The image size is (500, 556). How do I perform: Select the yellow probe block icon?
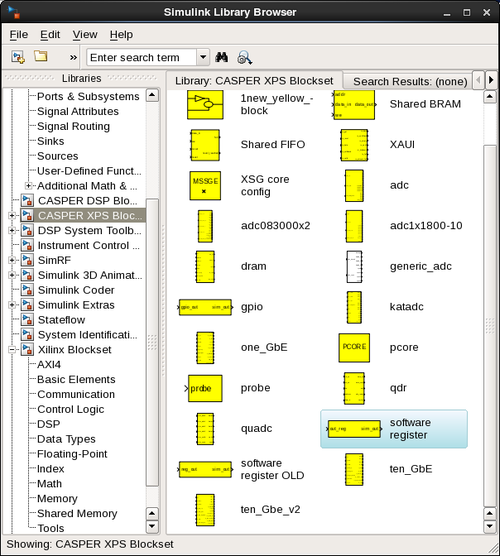pos(204,388)
